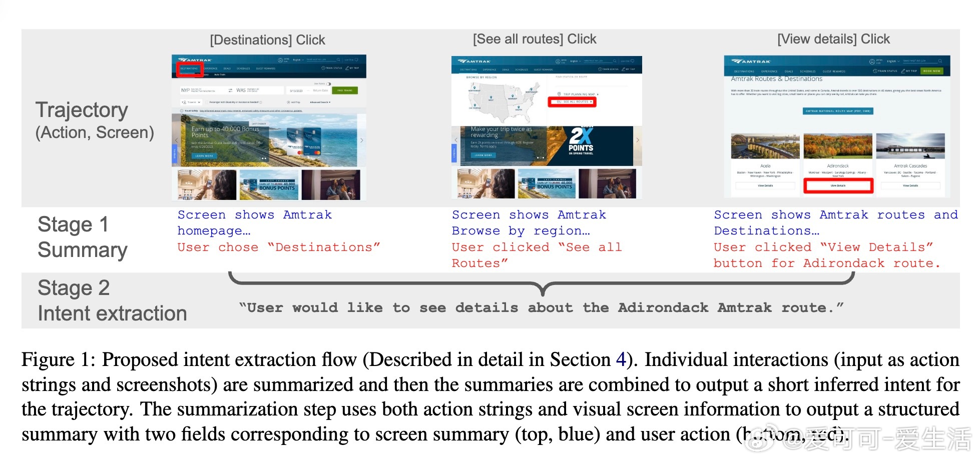Click the Amtrak logo in the [Destinations] Click screenshot
980x462 pixels.
195,60
